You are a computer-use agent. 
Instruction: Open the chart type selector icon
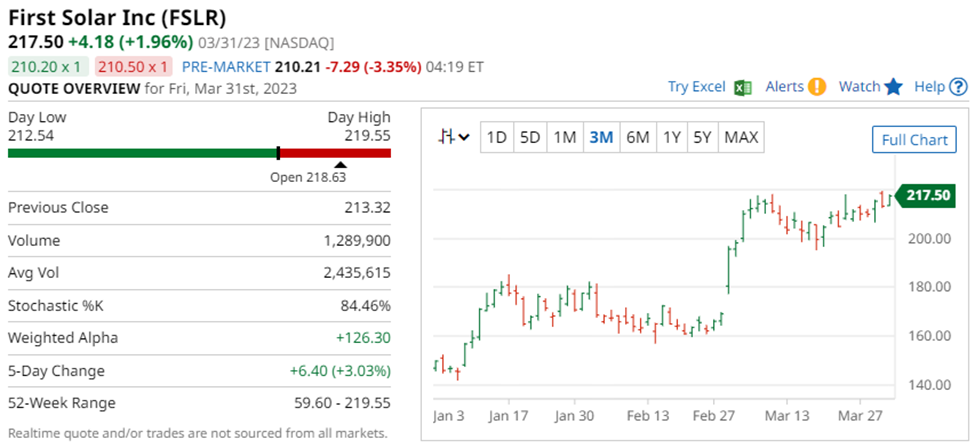pos(454,137)
